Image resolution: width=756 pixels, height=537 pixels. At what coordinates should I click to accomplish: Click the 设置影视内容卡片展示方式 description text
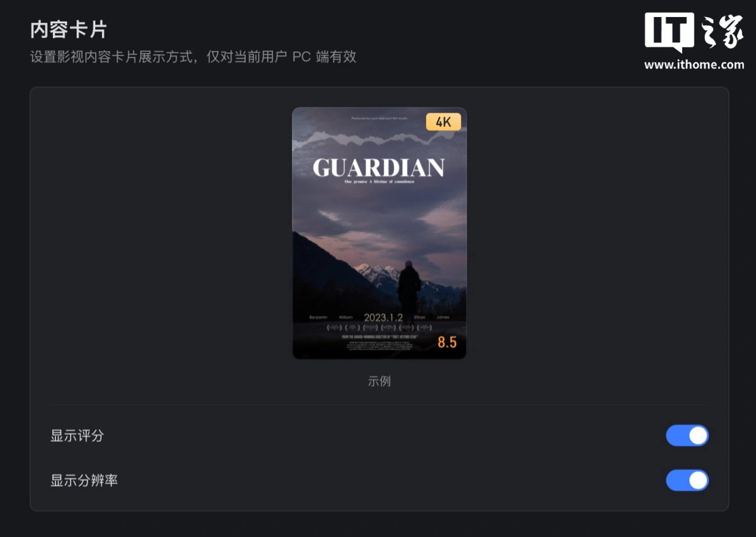[x=112, y=57]
